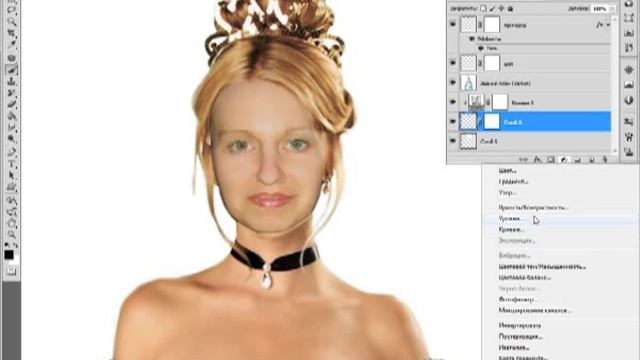Image resolution: width=640 pixels, height=360 pixels.
Task: Open the half-filled circle panel icon in right dock
Action: pyautogui.click(x=629, y=100)
